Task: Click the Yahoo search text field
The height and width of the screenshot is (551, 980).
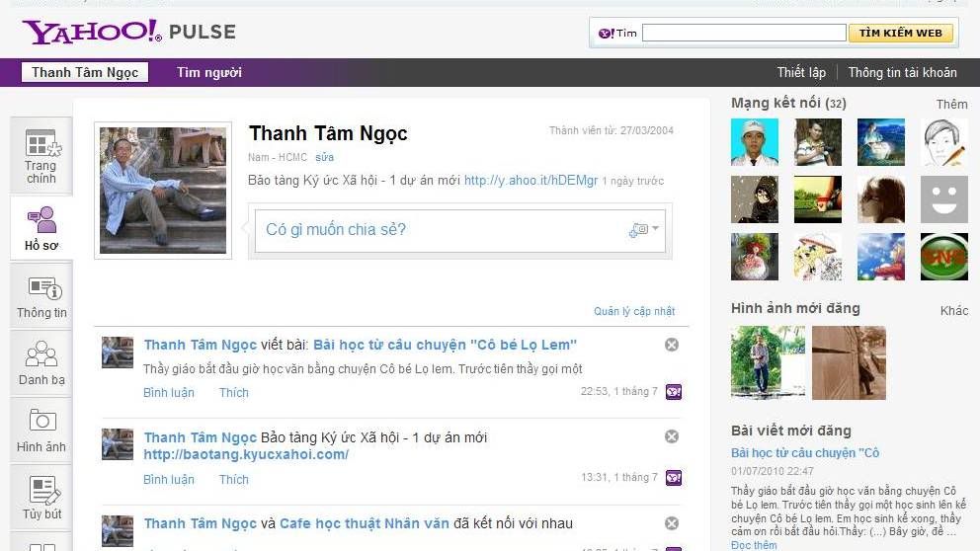Action: pos(743,34)
